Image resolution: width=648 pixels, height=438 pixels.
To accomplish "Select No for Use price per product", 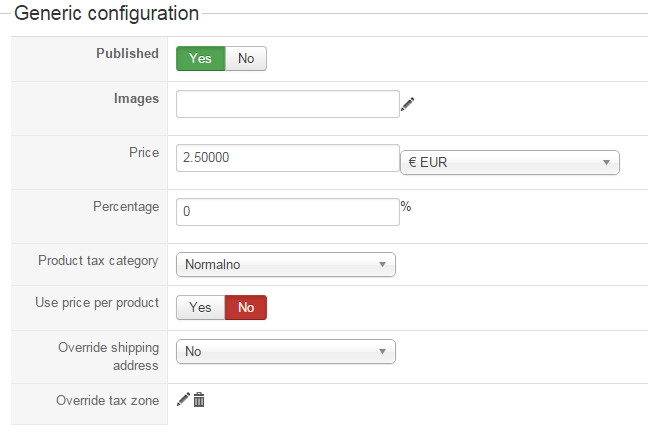I will pyautogui.click(x=246, y=307).
